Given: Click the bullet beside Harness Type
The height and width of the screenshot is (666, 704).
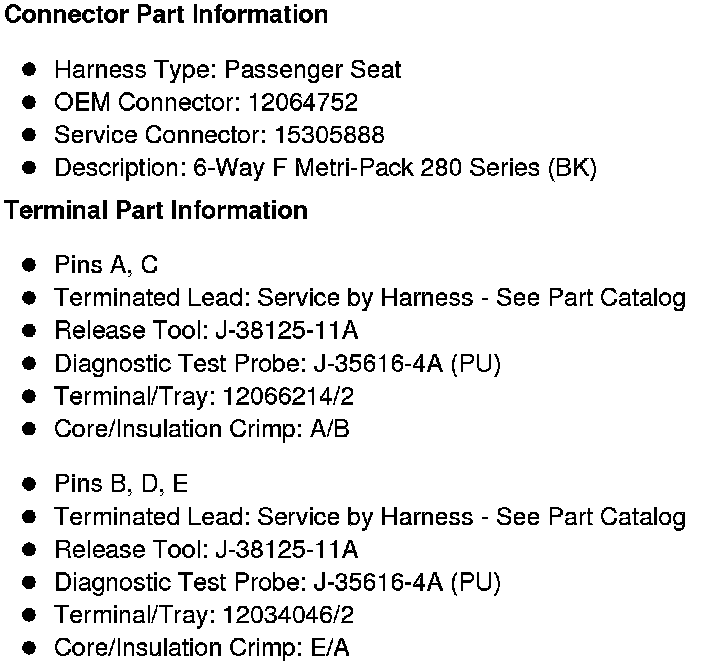Looking at the screenshot, I should point(30,70).
